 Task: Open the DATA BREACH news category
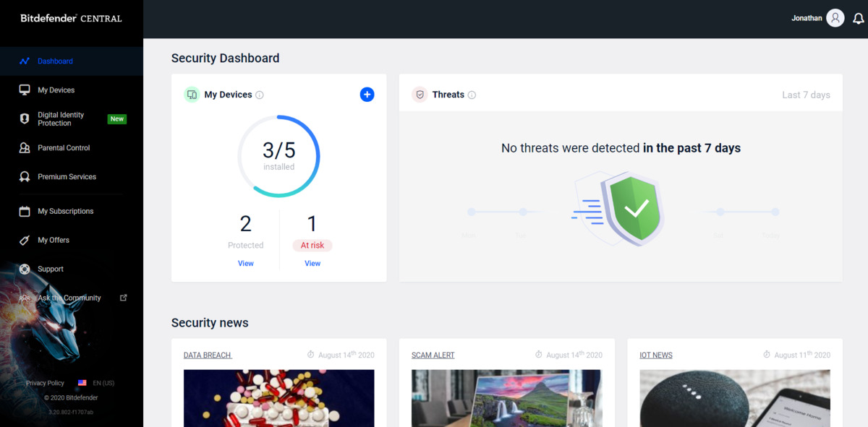click(x=208, y=355)
